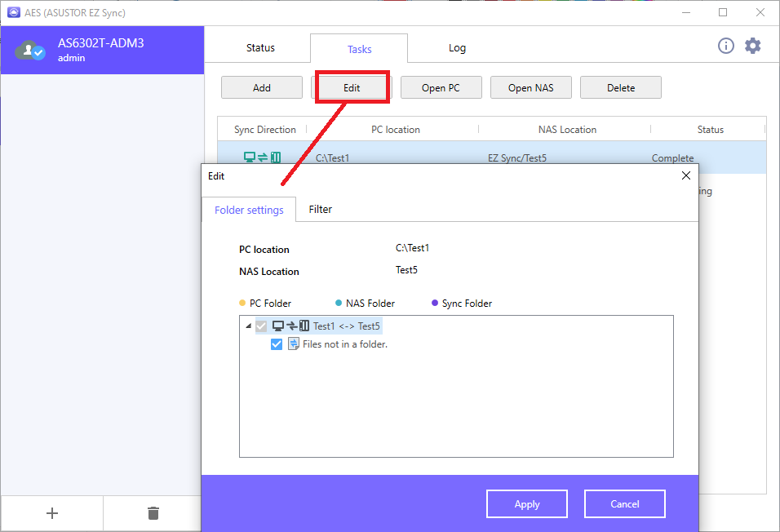Click the AES app icon in title bar
The width and height of the screenshot is (780, 532).
tap(13, 12)
